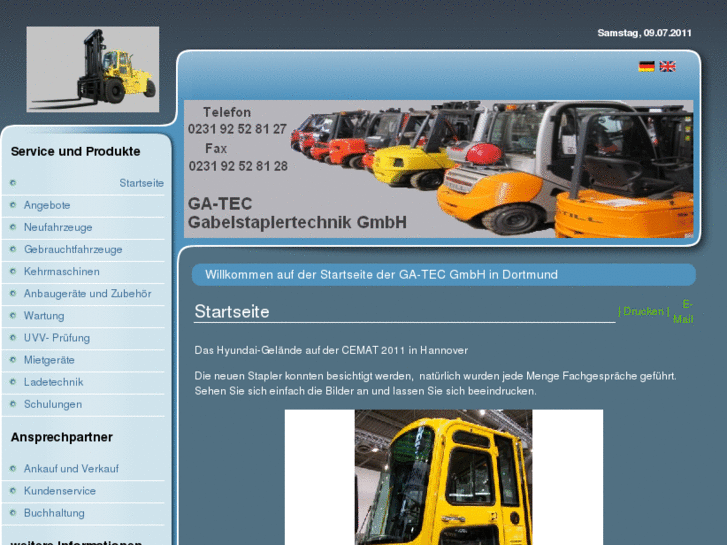The height and width of the screenshot is (545, 727).
Task: Click the bullet icon next to Neufahrzeuge
Action: click(x=13, y=227)
